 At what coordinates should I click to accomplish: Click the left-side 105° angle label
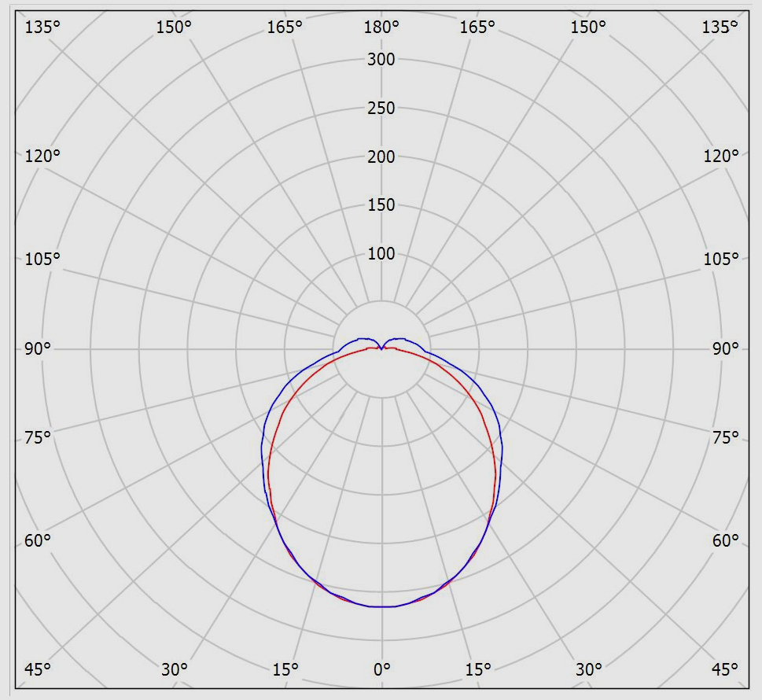(x=42, y=259)
